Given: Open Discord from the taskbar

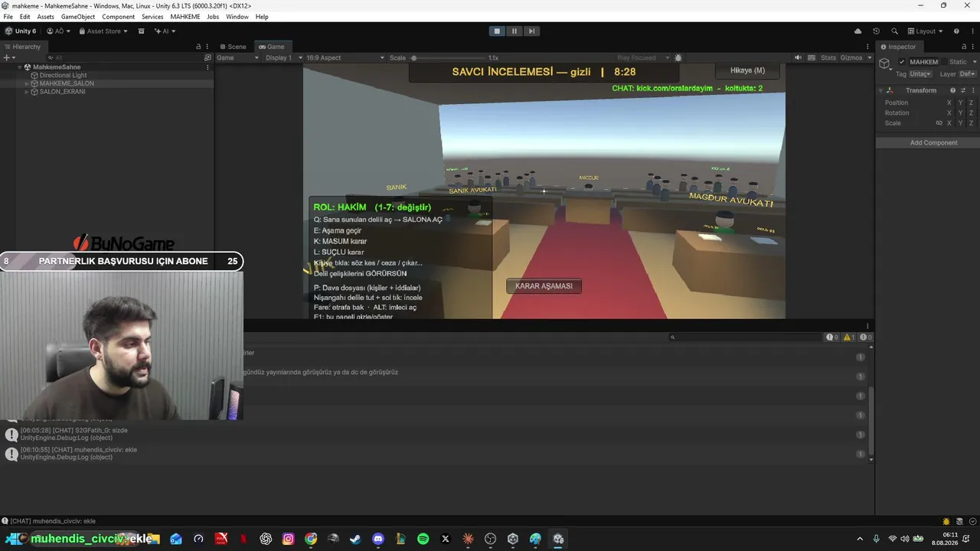Looking at the screenshot, I should (377, 539).
